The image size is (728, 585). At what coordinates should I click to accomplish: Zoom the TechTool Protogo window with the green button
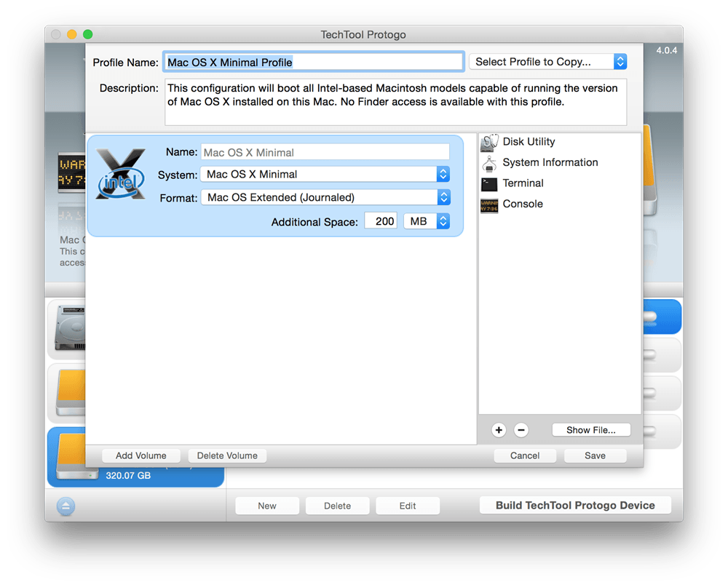tap(88, 34)
